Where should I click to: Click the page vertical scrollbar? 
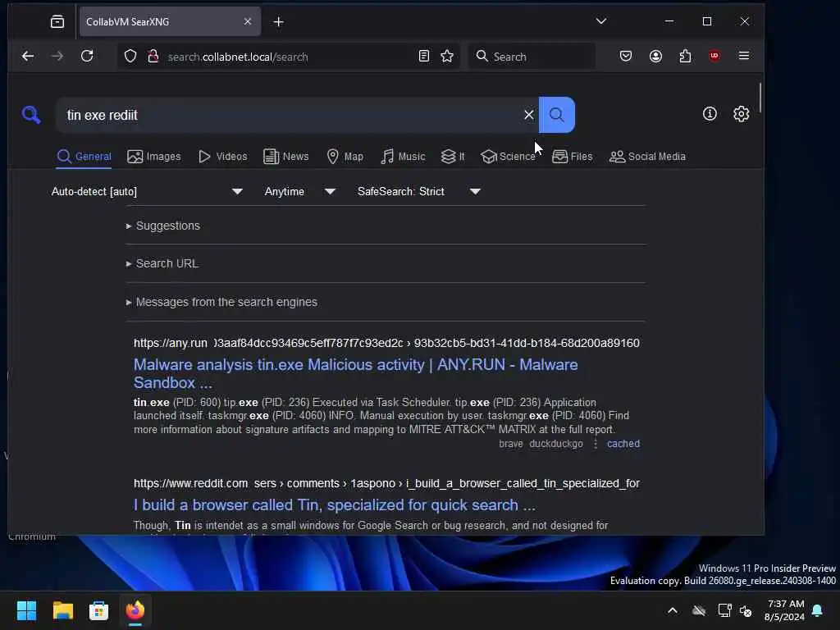point(760,98)
